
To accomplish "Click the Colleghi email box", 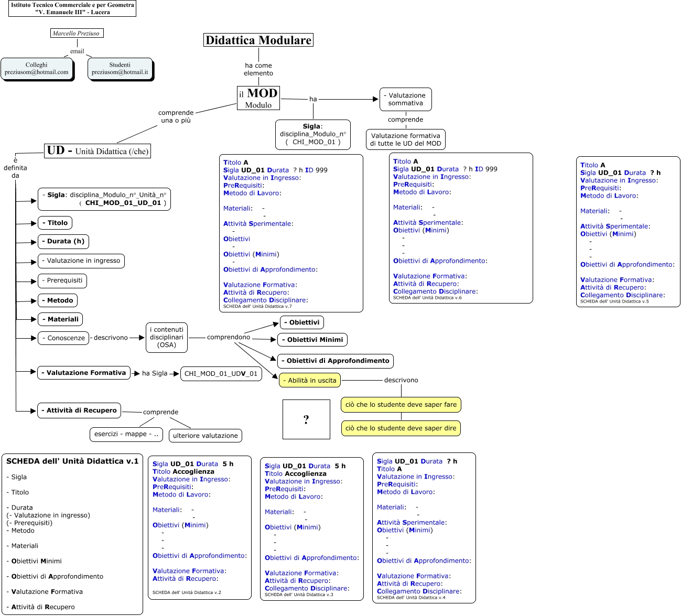I will pyautogui.click(x=37, y=69).
